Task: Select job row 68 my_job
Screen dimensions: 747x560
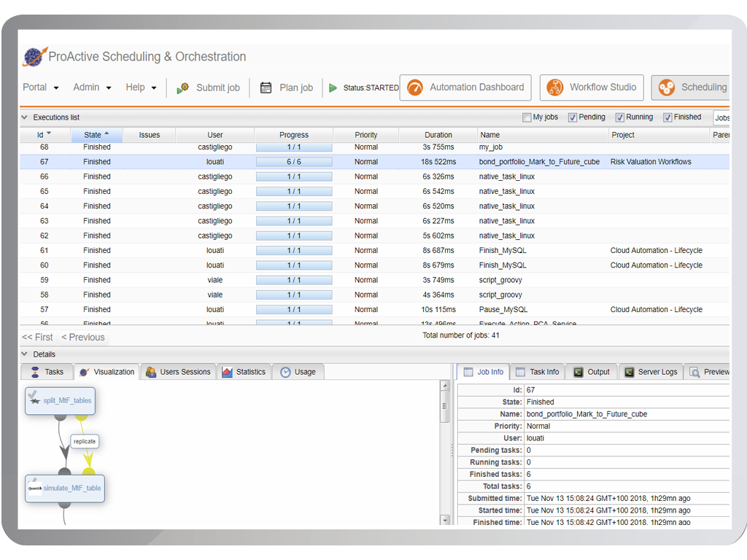Action: (x=374, y=147)
